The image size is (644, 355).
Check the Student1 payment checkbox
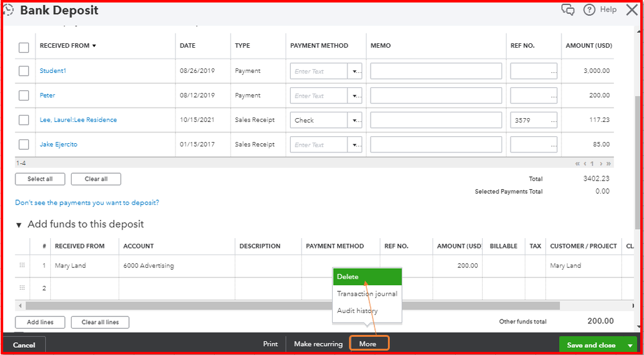pos(24,71)
